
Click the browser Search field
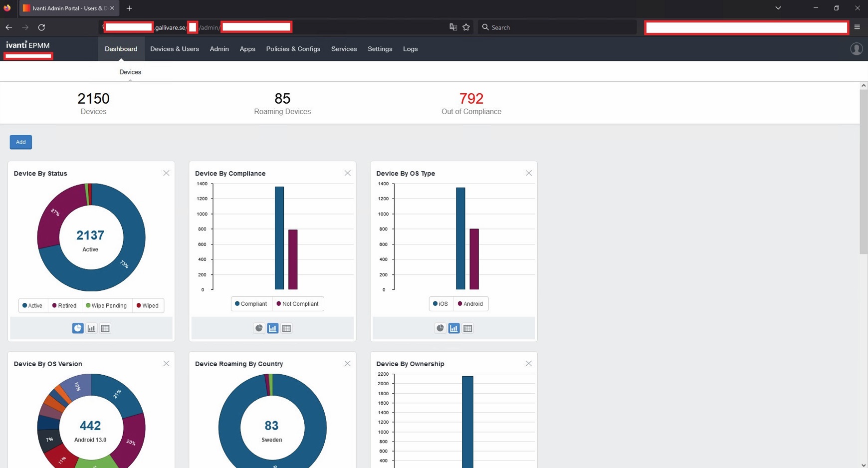coord(558,27)
